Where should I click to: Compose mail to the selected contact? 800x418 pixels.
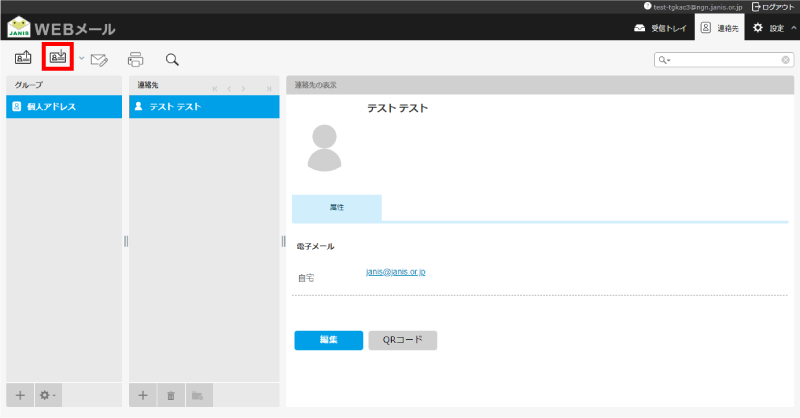click(x=99, y=60)
